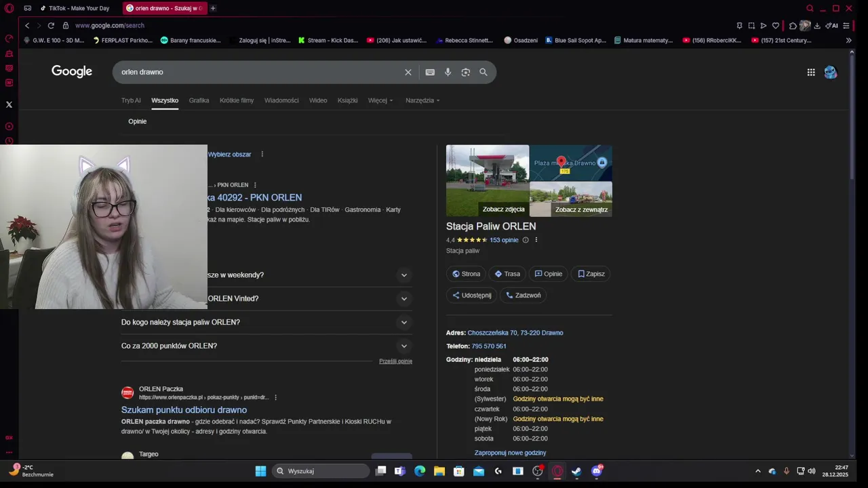This screenshot has width=868, height=488.
Task: Take a snapshot with the capture icon
Action: coord(751,26)
